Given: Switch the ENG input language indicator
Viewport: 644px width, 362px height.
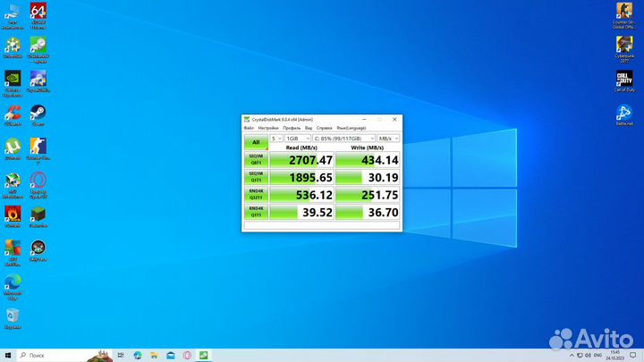Looking at the screenshot, I should tap(598, 356).
